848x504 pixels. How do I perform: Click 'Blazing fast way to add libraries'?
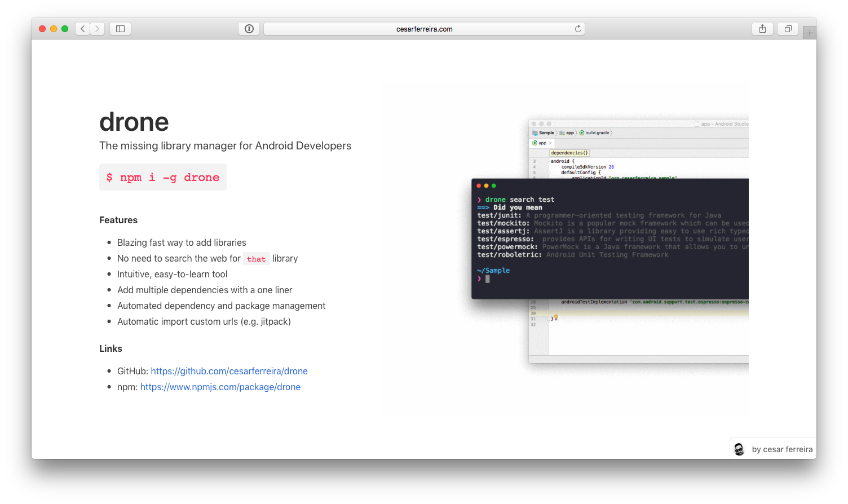[x=182, y=242]
